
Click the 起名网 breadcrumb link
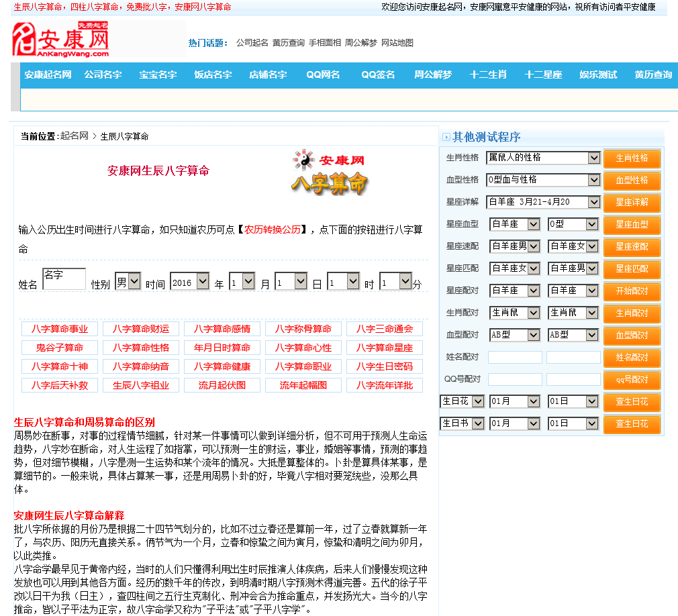[75, 136]
